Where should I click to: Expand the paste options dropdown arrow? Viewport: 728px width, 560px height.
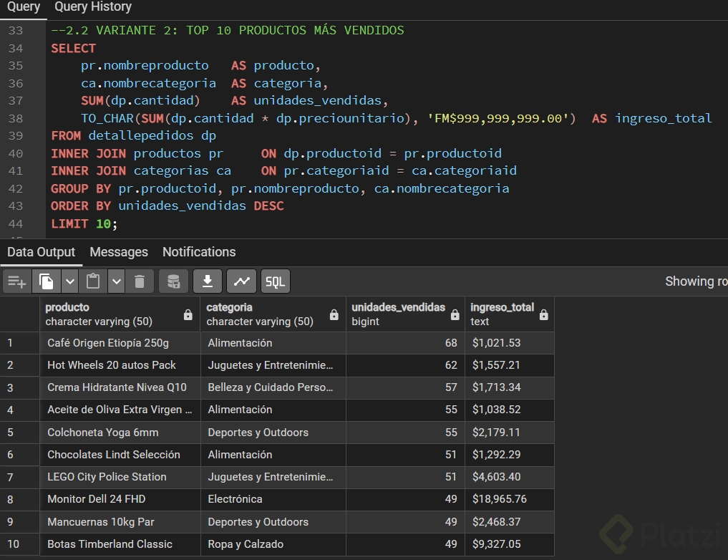tap(117, 281)
